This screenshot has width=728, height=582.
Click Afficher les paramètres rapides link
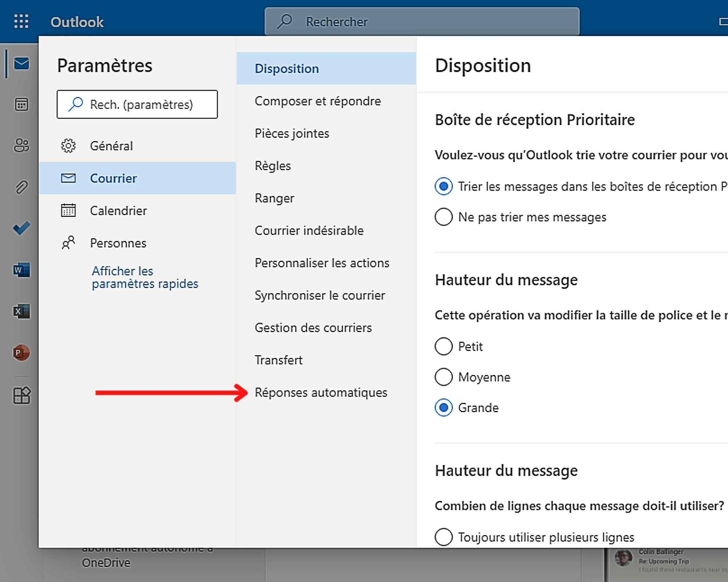click(145, 277)
